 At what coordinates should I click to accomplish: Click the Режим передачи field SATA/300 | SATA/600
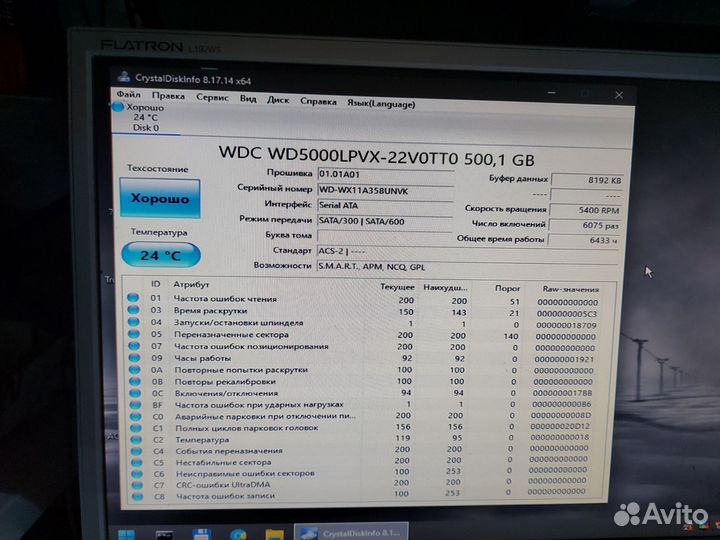[x=385, y=221]
